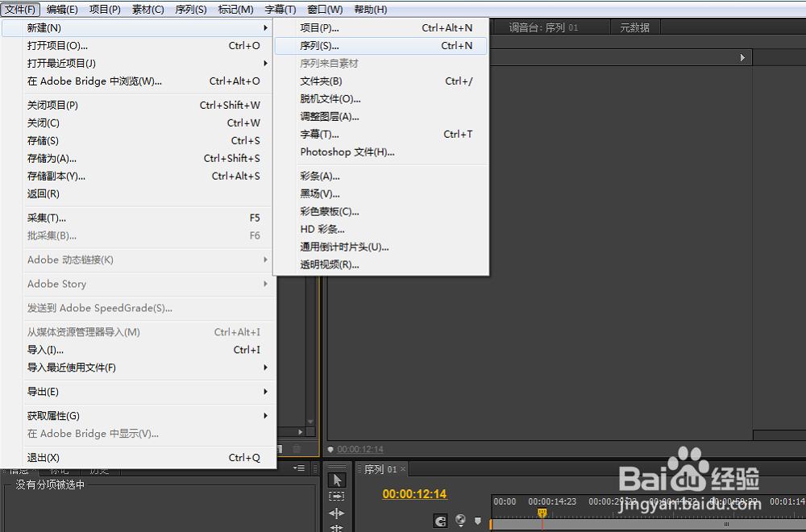Choose 黑场(V)... in submenu
The width and height of the screenshot is (806, 532).
[x=381, y=193]
